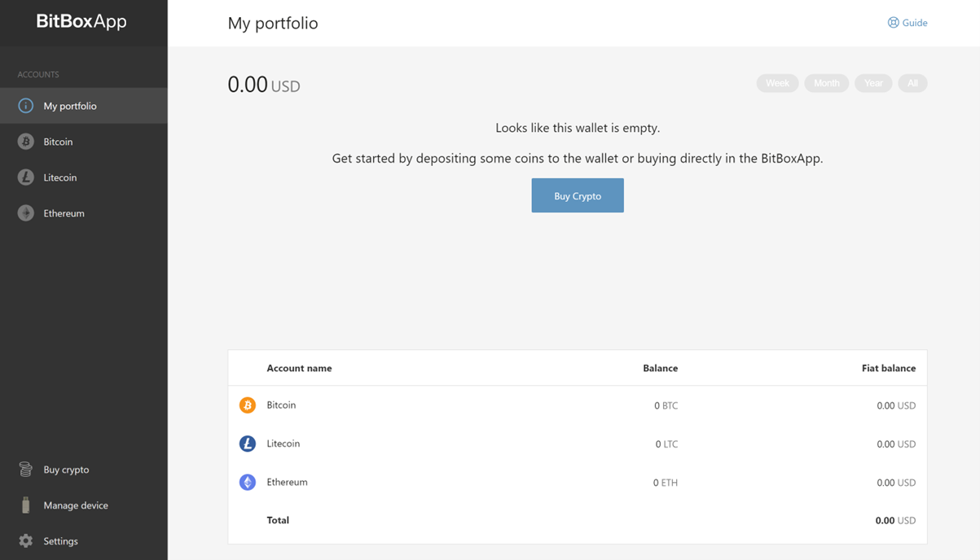Click the Balance column header

point(660,368)
